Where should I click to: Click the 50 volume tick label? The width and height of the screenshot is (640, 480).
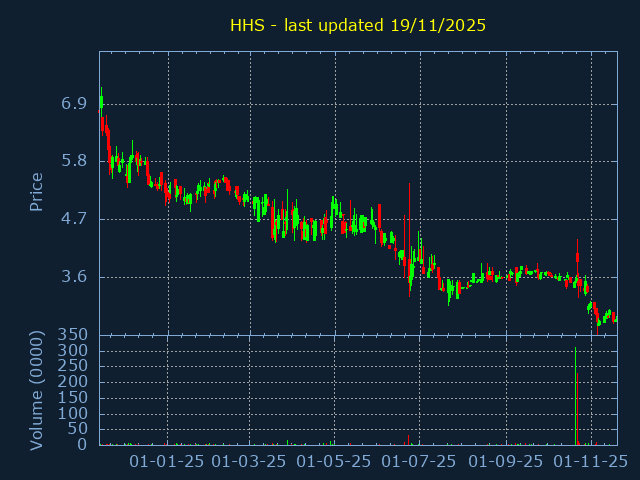tap(79, 429)
